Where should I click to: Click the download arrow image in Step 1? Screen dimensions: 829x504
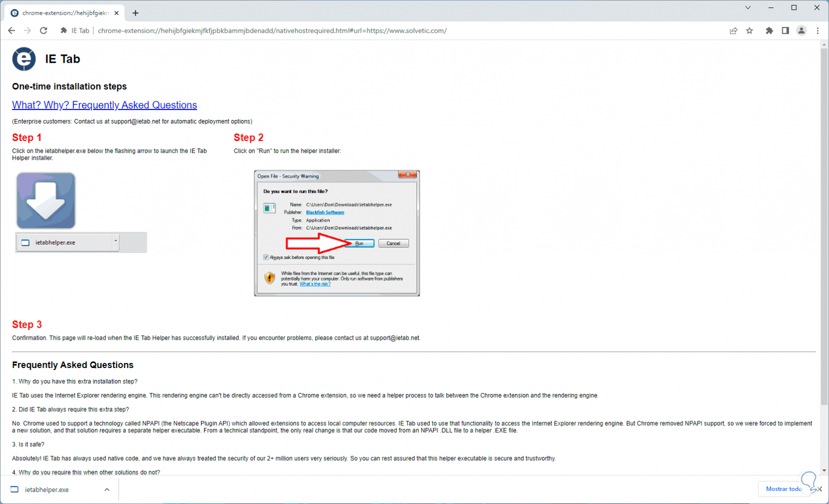click(46, 201)
